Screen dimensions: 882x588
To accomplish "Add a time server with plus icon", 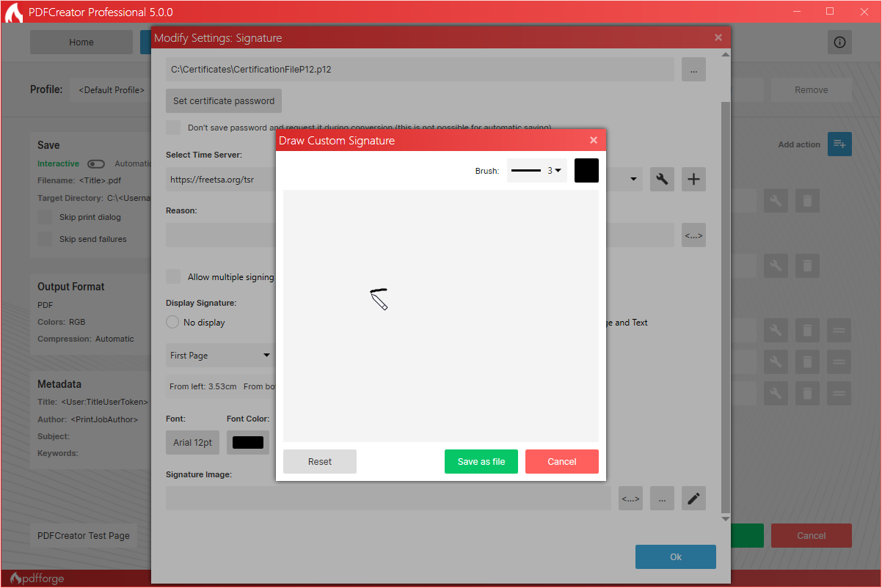I will (x=693, y=179).
